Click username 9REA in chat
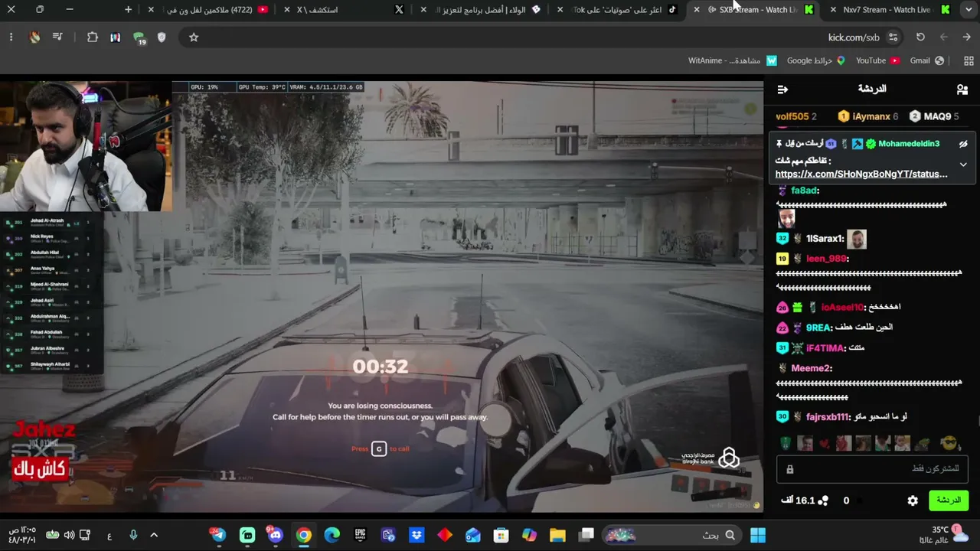980x551 pixels. [x=818, y=328]
